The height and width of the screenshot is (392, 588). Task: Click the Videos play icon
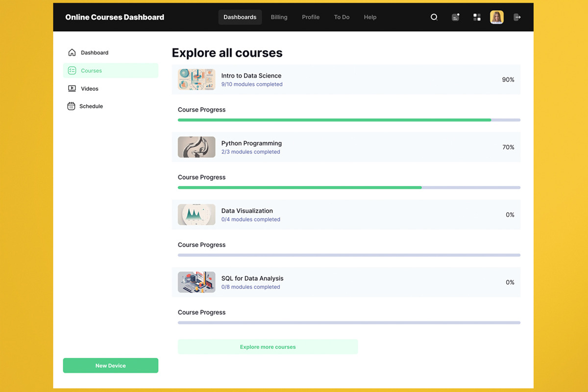tap(72, 89)
